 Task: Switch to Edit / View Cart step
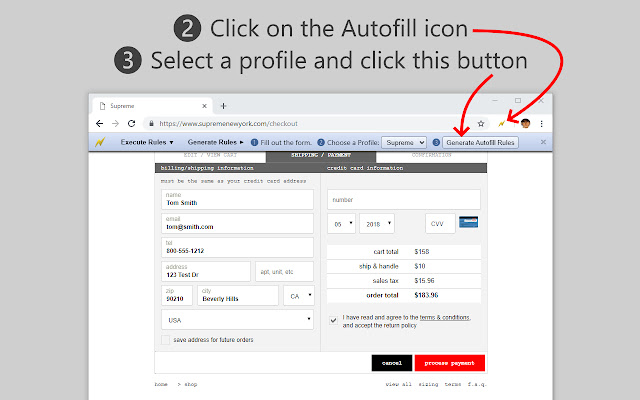click(x=210, y=155)
